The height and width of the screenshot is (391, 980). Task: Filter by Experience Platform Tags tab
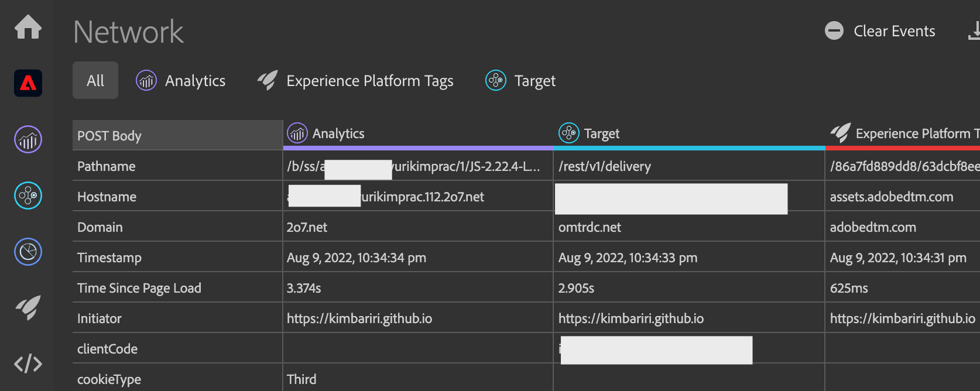click(x=355, y=81)
